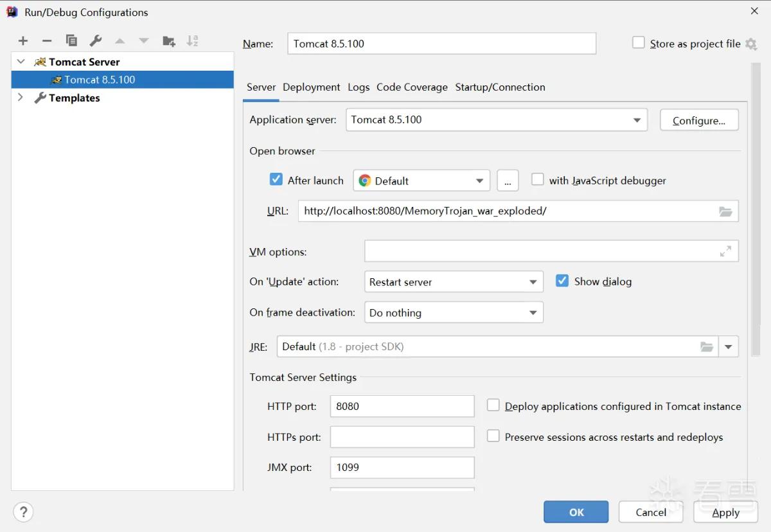Select Tomcat 8.5.100 configuration in tree
Image resolution: width=771 pixels, height=532 pixels.
(x=123, y=80)
